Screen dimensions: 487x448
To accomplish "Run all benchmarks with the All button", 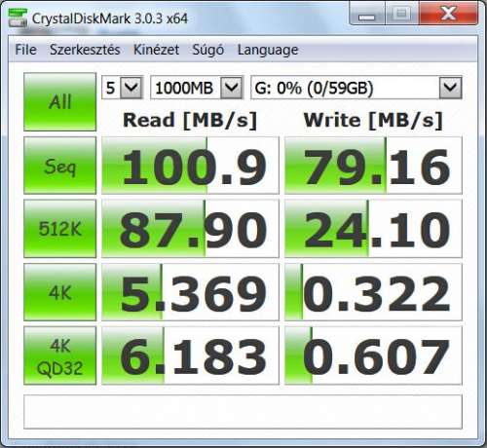I will tap(60, 101).
